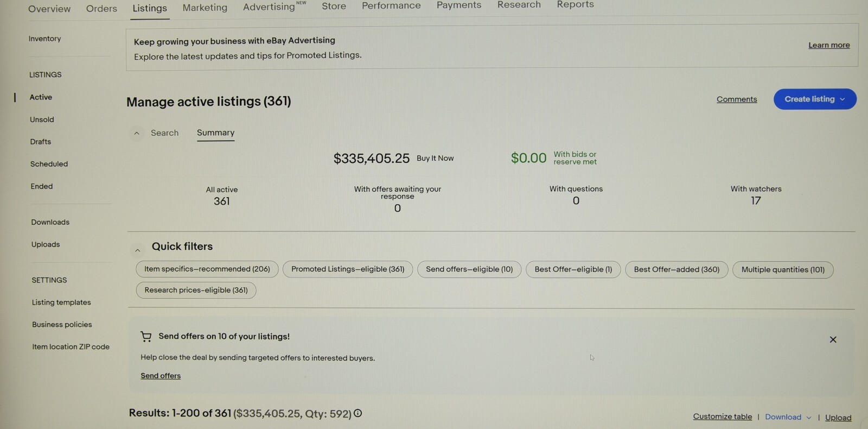
Task: Switch to the Orders tab
Action: pos(101,9)
